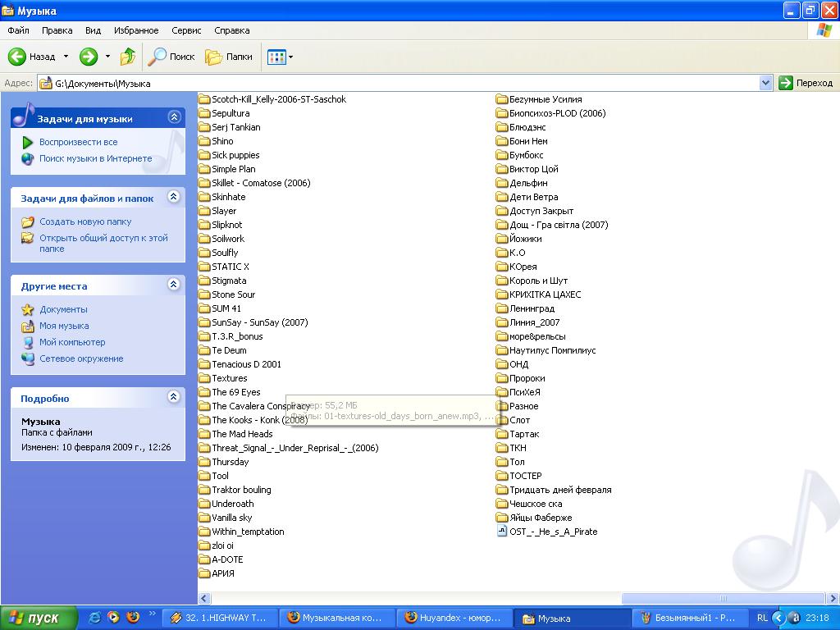Click the Firefox icon in Quick Launch
This screenshot has width=840, height=630.
tap(132, 617)
